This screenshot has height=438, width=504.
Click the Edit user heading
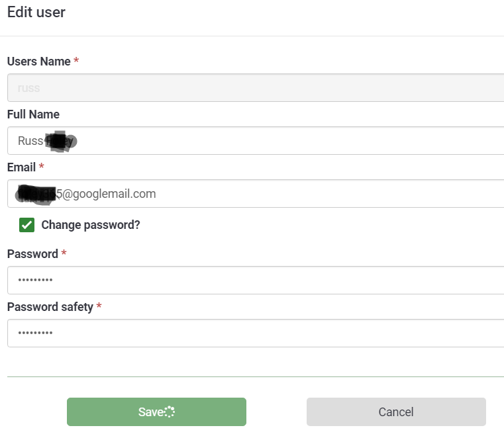coord(36,13)
